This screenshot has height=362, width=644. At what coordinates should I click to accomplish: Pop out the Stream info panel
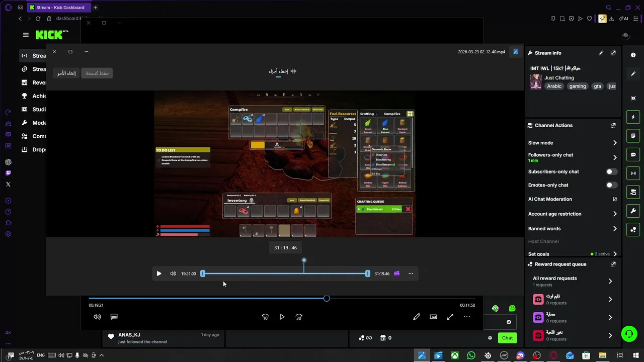click(613, 53)
